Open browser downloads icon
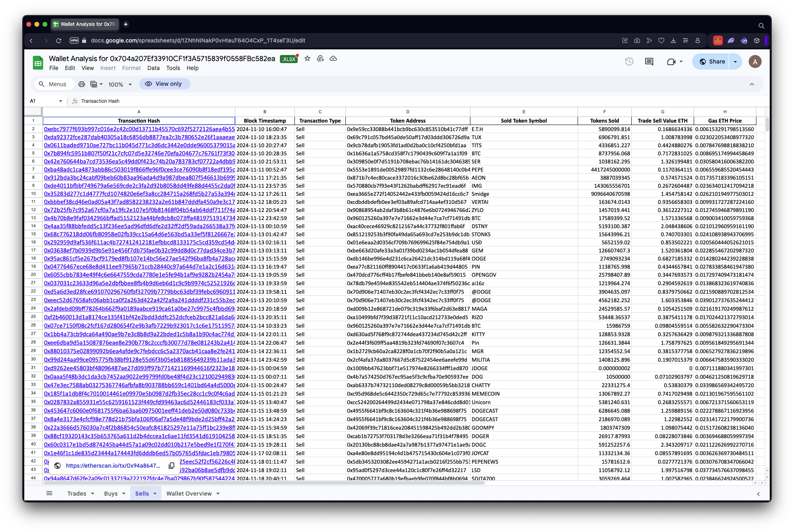 tap(673, 40)
